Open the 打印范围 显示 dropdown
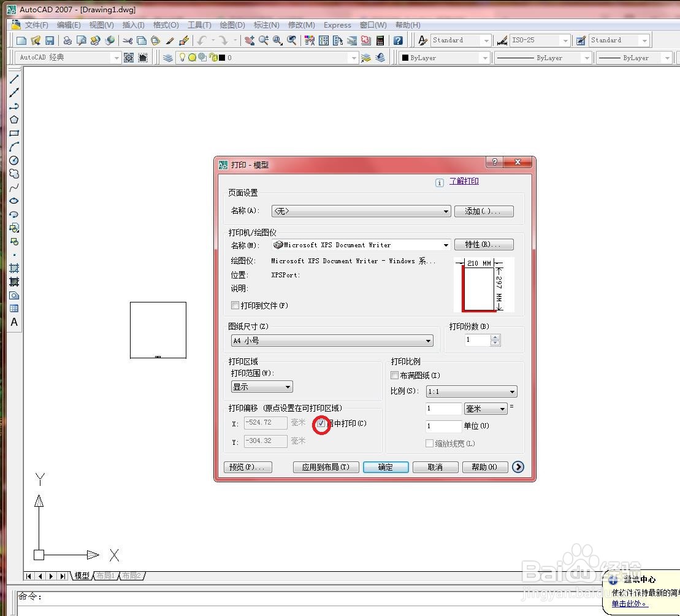Viewport: 680px width, 616px height. point(262,387)
